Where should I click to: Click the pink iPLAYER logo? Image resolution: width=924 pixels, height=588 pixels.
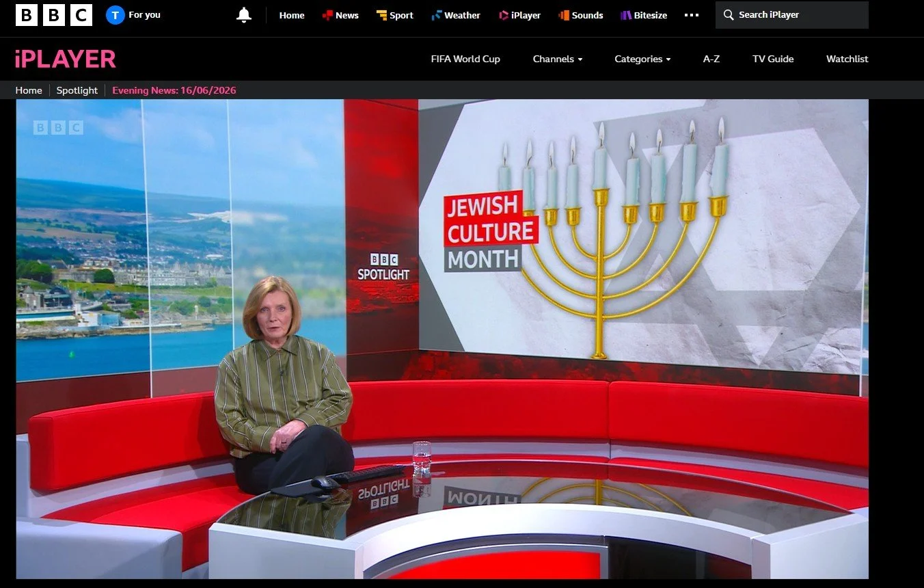66,59
